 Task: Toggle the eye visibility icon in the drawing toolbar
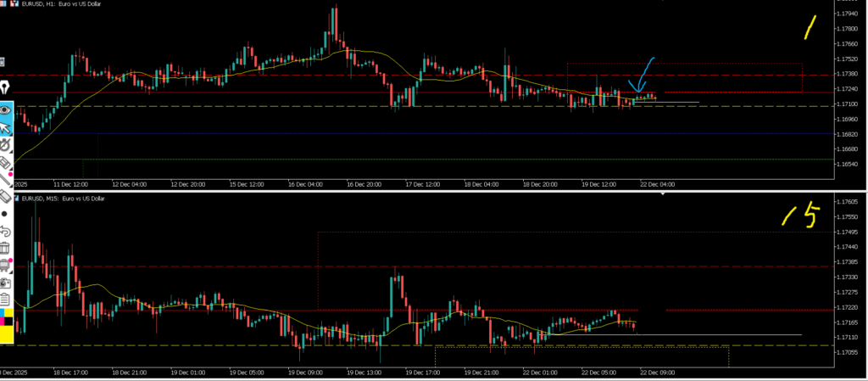[5, 109]
